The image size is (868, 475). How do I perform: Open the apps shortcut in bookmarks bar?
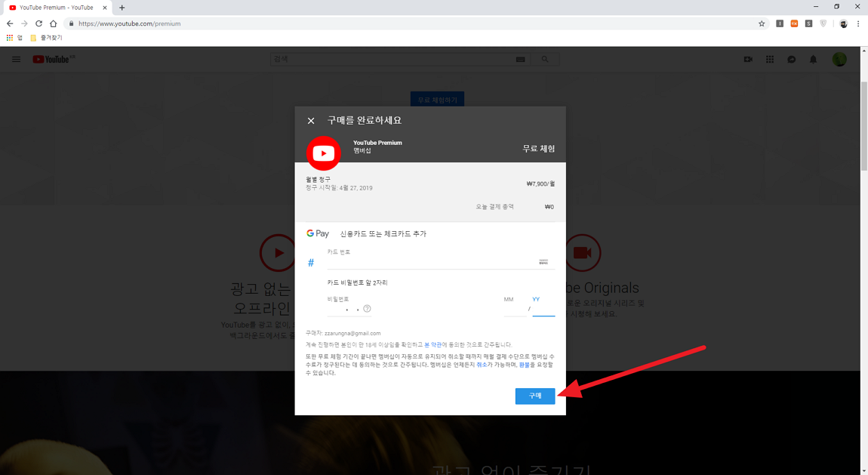(x=14, y=38)
